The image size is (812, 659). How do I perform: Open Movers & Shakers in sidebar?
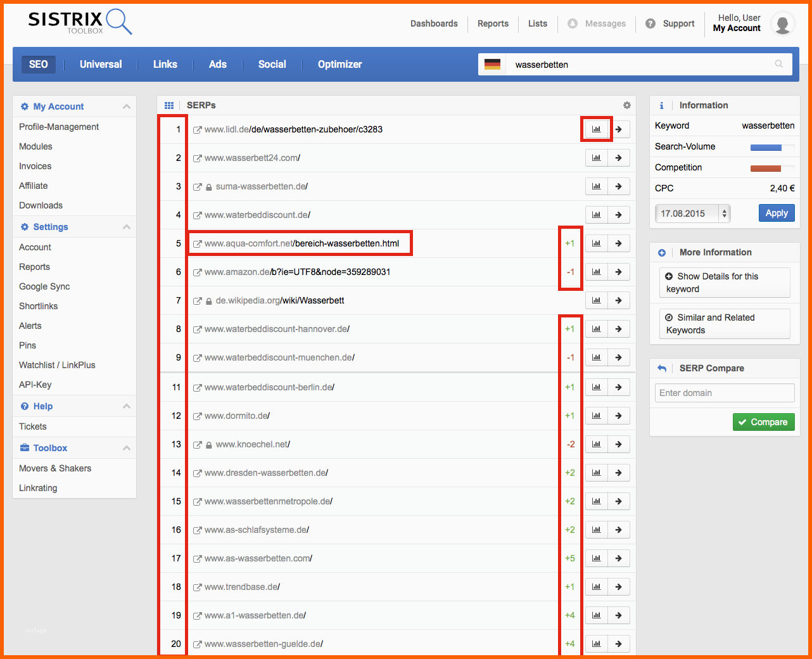(x=55, y=468)
